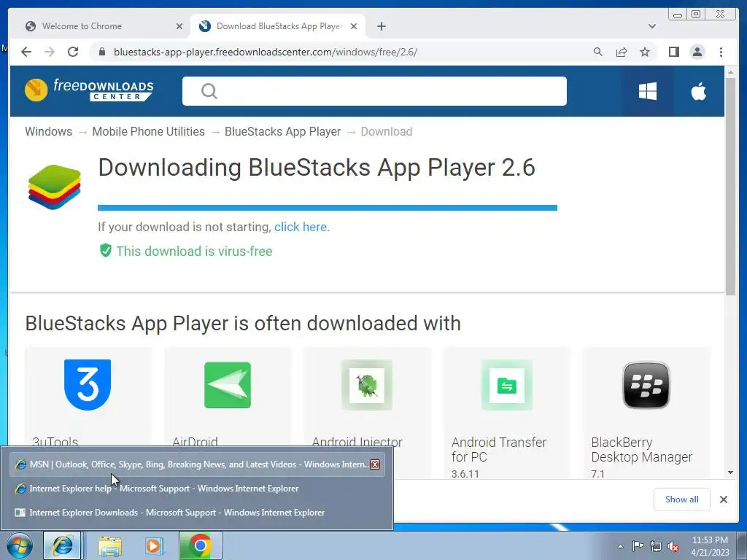The image size is (747, 560).
Task: Open the Android Transfer for PC icon
Action: pos(506,385)
